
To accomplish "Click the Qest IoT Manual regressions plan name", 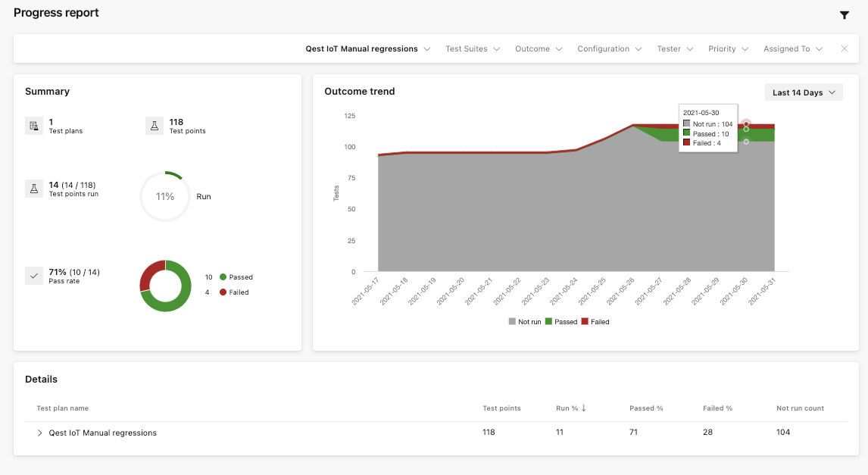I will (x=102, y=433).
